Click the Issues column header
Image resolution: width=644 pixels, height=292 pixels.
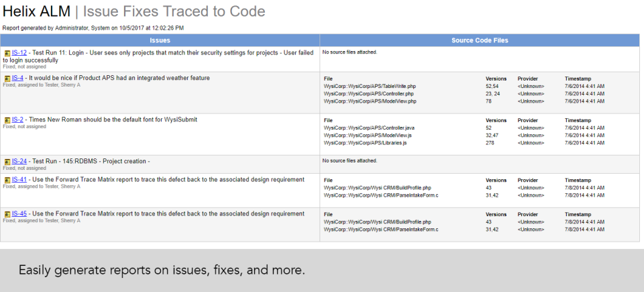point(160,40)
